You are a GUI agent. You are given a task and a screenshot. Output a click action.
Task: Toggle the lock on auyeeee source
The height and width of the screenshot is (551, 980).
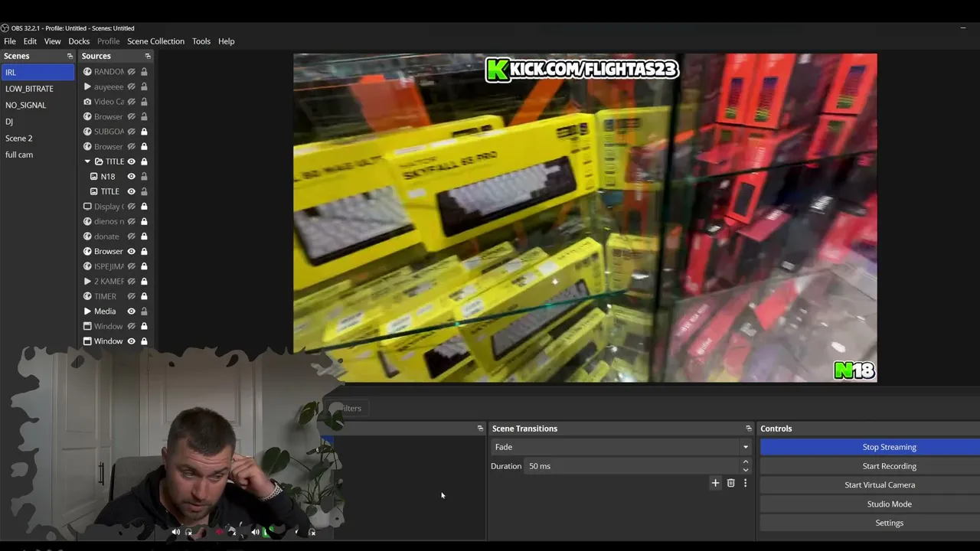(144, 86)
